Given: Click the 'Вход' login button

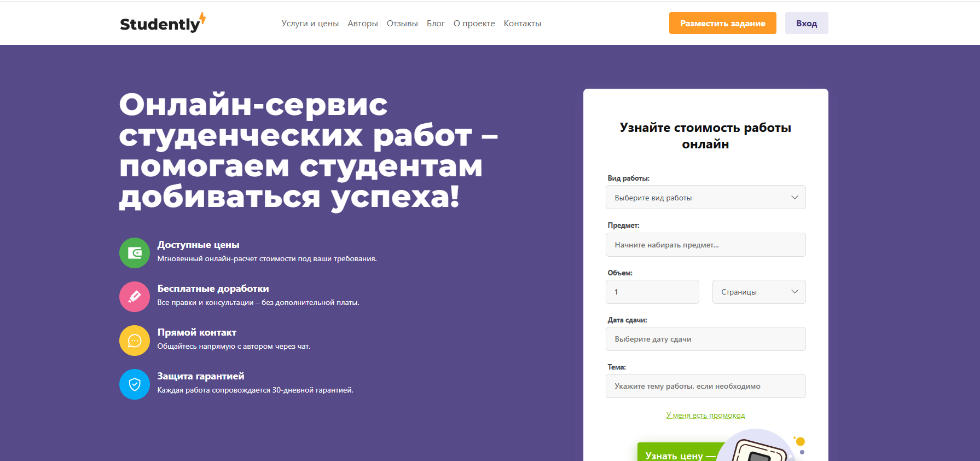Looking at the screenshot, I should 806,24.
